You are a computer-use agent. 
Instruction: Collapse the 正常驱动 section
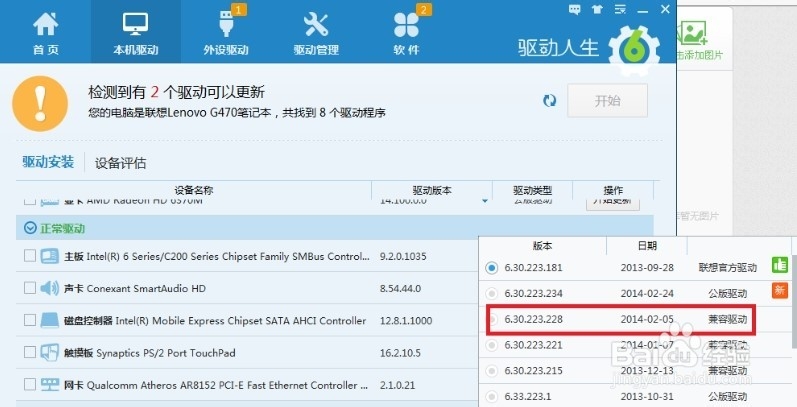coord(30,228)
